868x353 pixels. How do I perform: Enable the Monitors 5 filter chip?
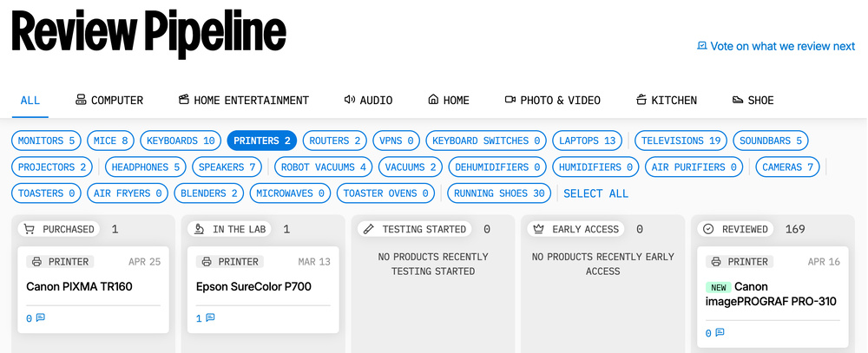click(47, 141)
